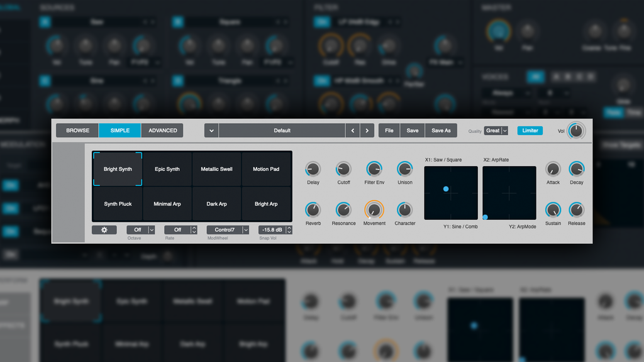
Task: Select the Dark Arp preset pad
Action: [x=216, y=204]
